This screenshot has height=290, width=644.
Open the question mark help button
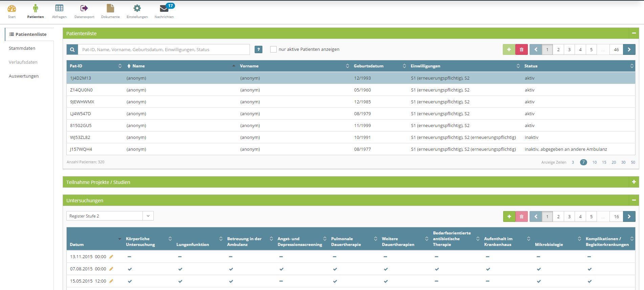pyautogui.click(x=258, y=49)
